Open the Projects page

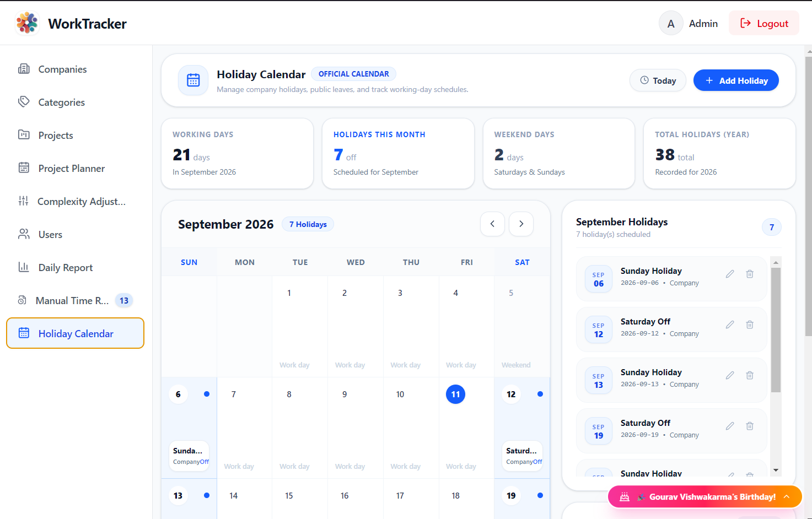tap(75, 135)
